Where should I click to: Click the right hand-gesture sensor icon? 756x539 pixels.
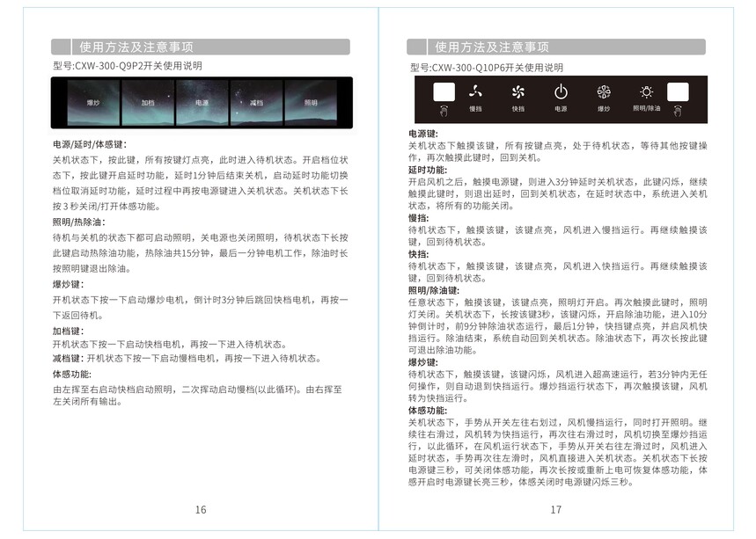678,110
